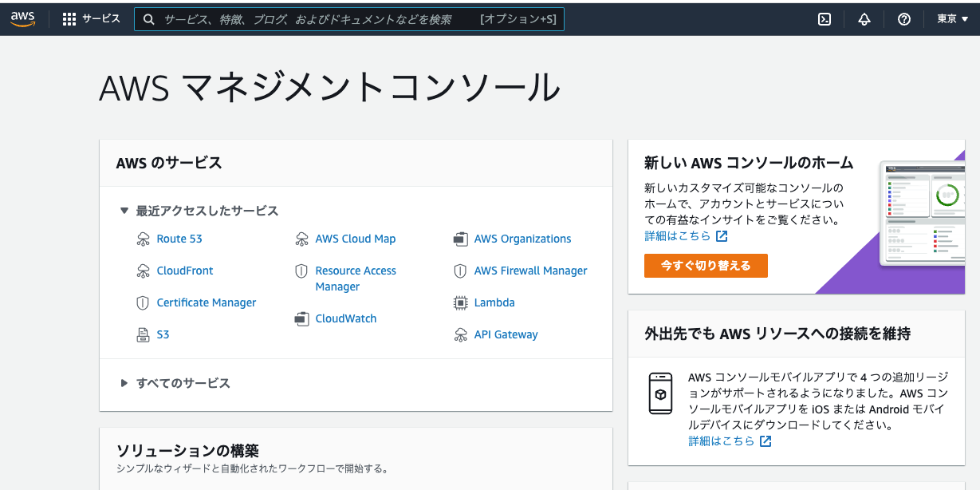
Task: Click the API Gateway icon
Action: pos(460,334)
